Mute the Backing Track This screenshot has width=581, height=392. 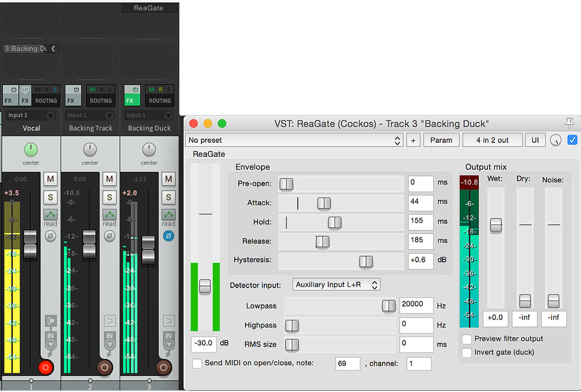pyautogui.click(x=109, y=179)
